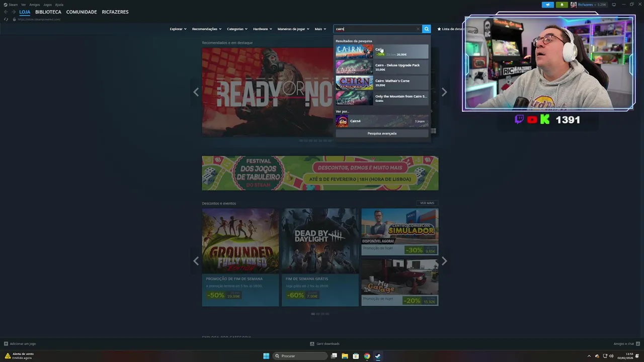Clear the search text with the X icon
The image size is (644, 362).
pos(418,29)
